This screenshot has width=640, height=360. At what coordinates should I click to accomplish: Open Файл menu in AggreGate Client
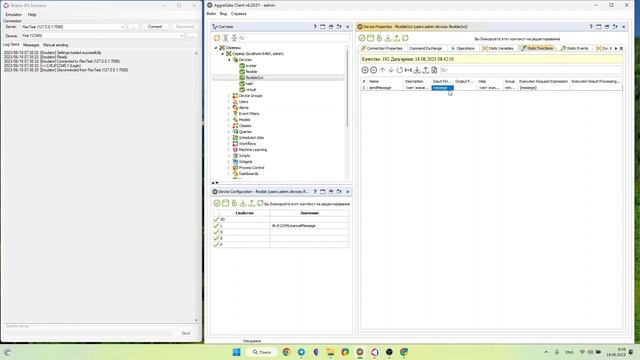click(211, 14)
